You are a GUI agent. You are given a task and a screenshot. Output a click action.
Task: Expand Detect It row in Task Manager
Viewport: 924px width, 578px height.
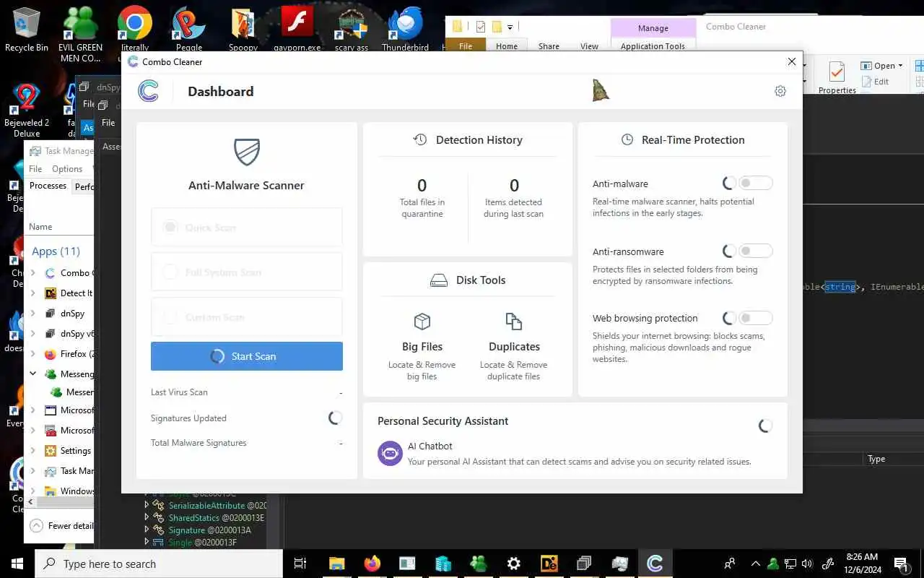(x=33, y=293)
